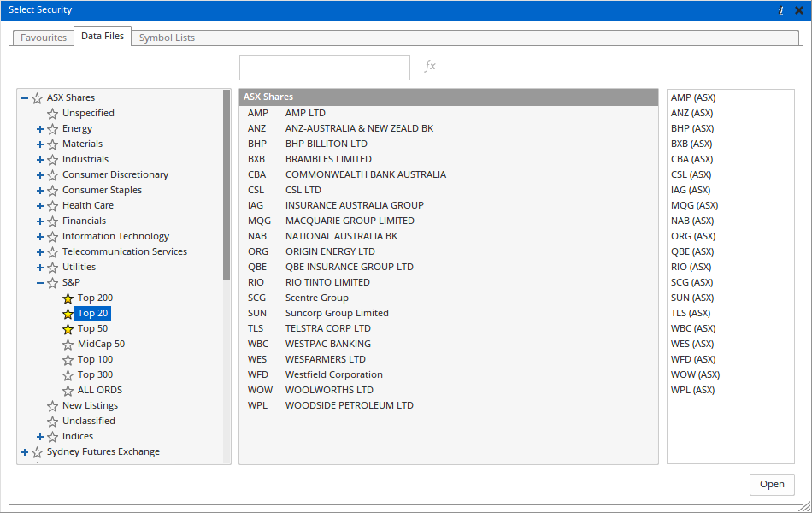
Task: Open the Symbol Lists tab
Action: tap(167, 38)
